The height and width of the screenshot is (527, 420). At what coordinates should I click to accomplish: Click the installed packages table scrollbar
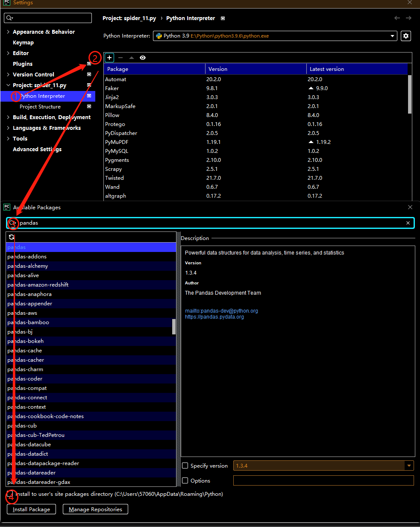pyautogui.click(x=410, y=94)
